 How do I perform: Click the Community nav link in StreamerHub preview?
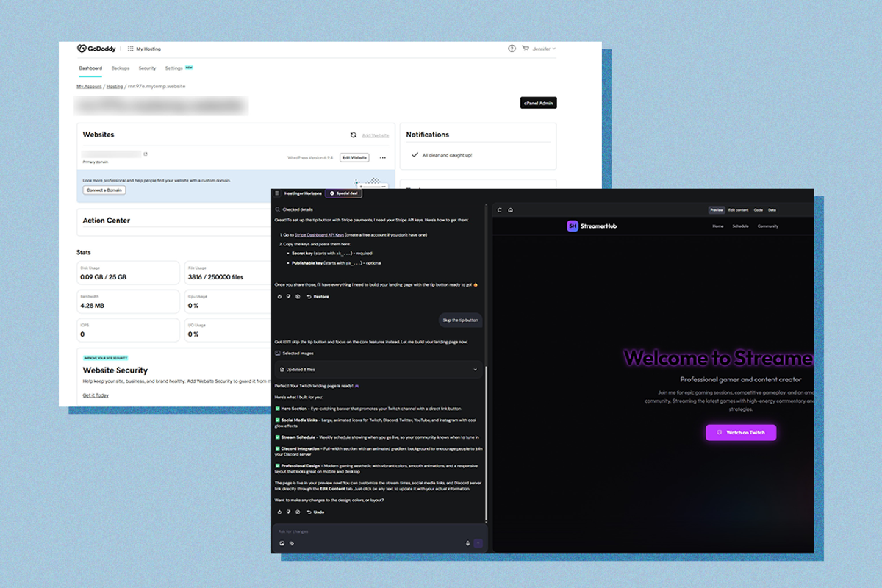pos(768,226)
